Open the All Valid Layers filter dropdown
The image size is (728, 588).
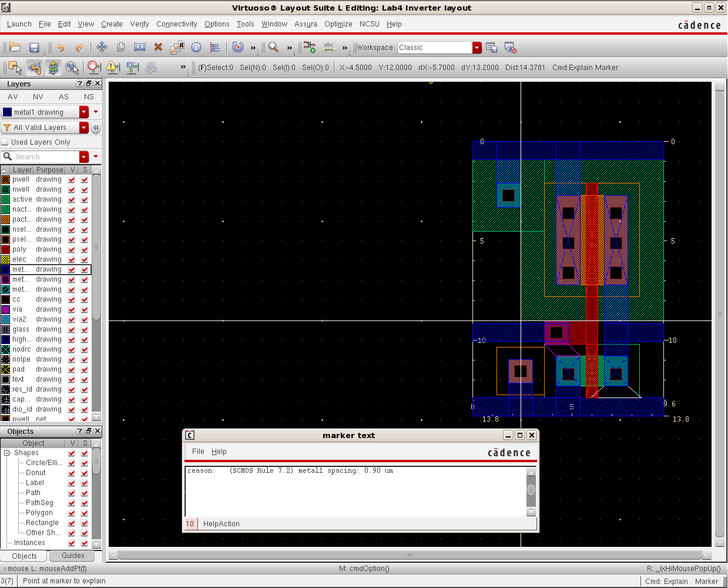point(82,128)
